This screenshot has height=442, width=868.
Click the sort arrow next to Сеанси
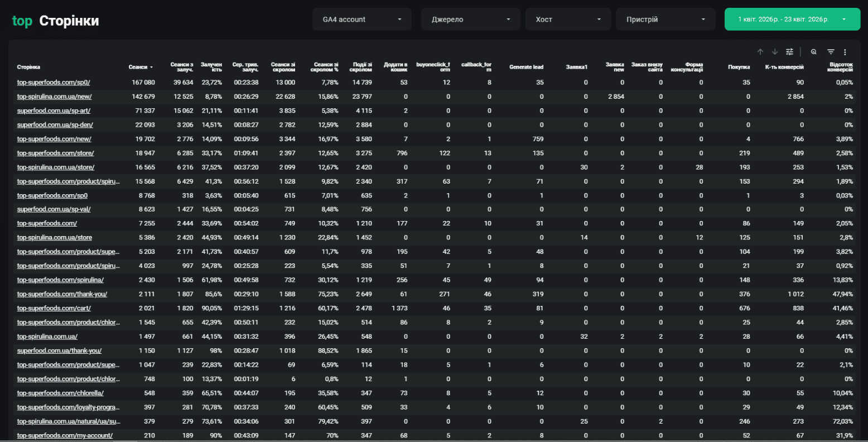(x=151, y=68)
